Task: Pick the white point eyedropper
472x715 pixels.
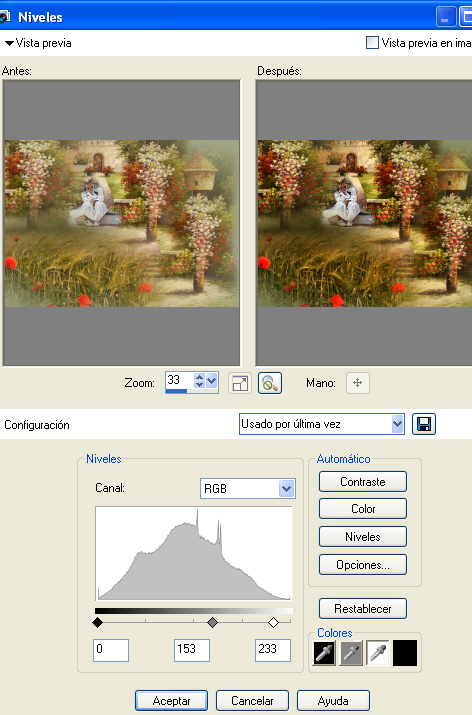Action: pos(378,653)
